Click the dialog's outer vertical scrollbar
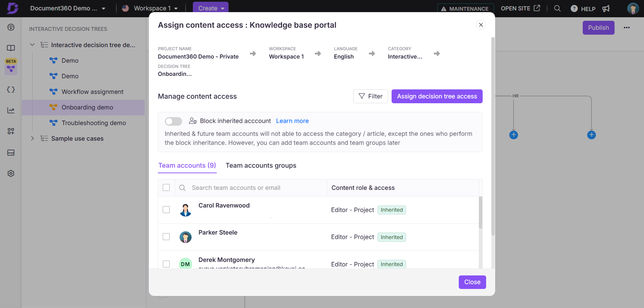Viewport: 644px width, 308px height. coord(493,136)
